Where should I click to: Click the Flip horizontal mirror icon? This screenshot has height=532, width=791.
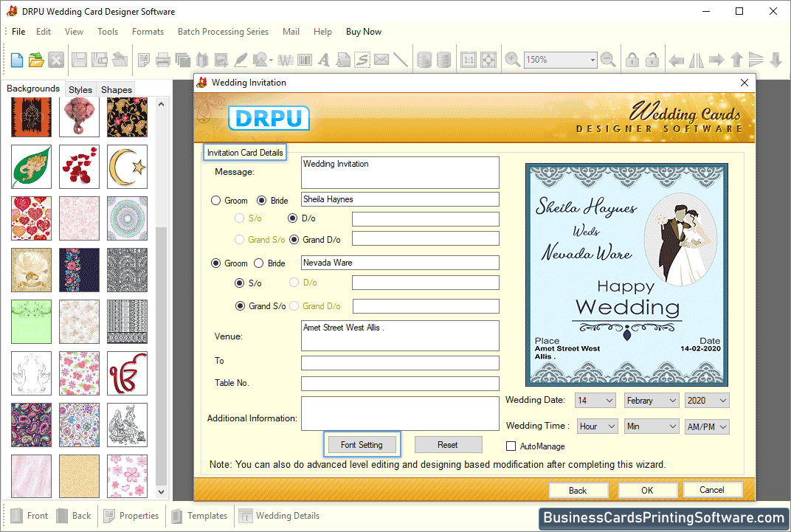point(696,60)
